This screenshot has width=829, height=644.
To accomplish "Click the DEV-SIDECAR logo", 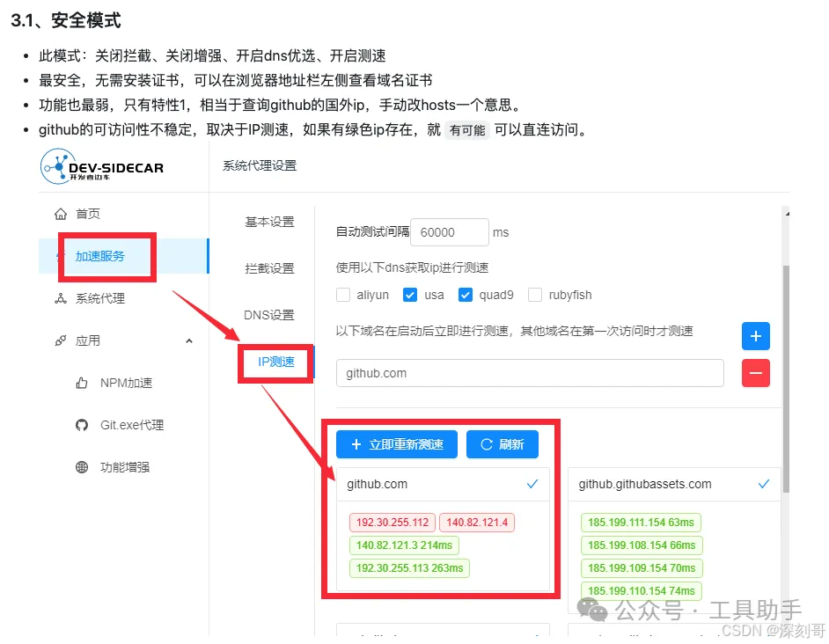I will (x=102, y=166).
